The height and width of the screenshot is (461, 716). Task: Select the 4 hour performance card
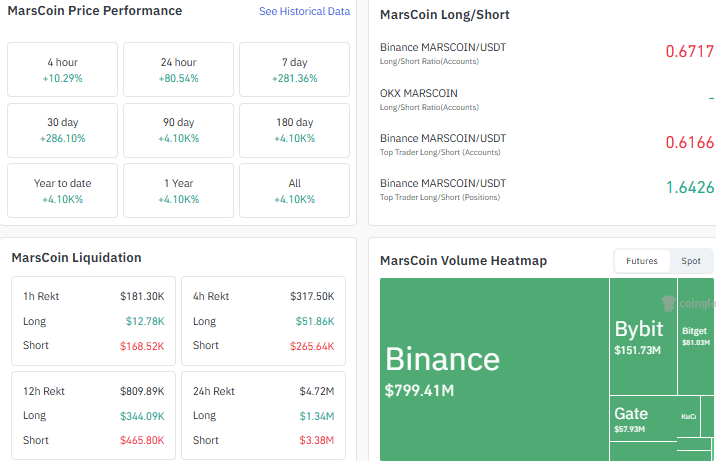tap(63, 69)
